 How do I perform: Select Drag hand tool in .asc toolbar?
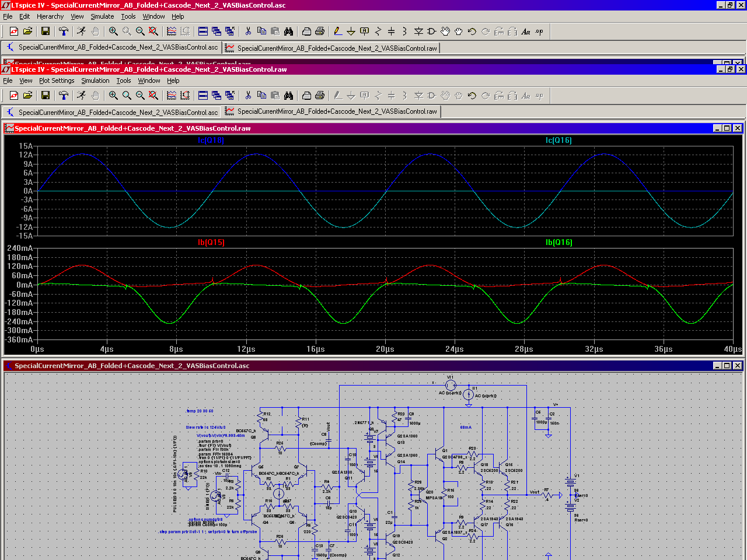tap(459, 32)
